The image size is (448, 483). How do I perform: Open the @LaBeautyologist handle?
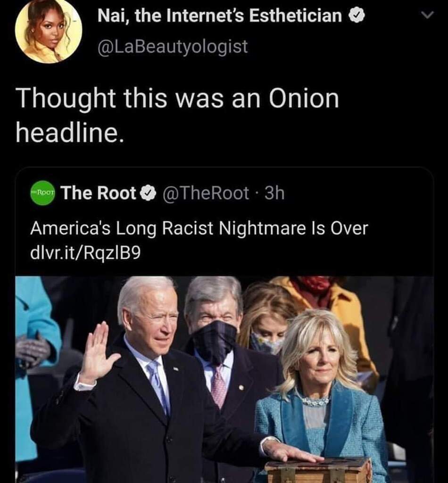coord(172,46)
